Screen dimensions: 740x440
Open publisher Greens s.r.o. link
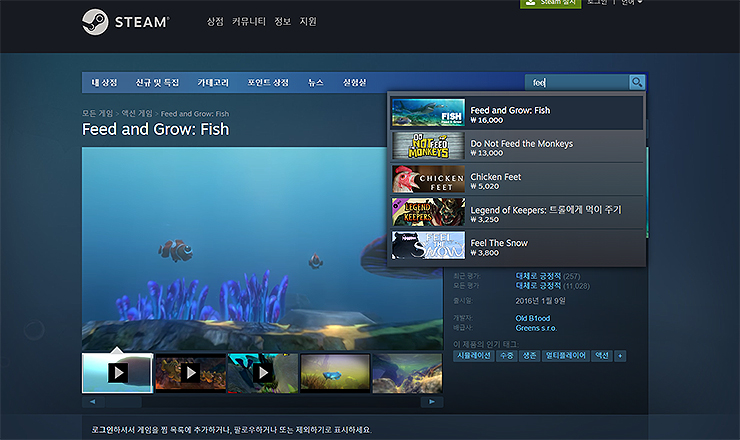[x=536, y=328]
